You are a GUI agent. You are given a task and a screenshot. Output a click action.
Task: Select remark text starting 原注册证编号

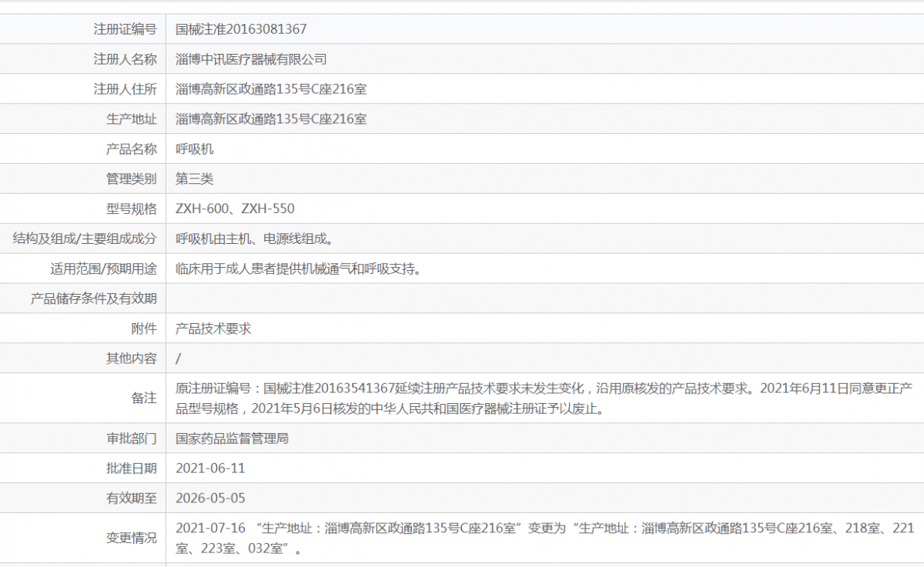click(x=544, y=399)
